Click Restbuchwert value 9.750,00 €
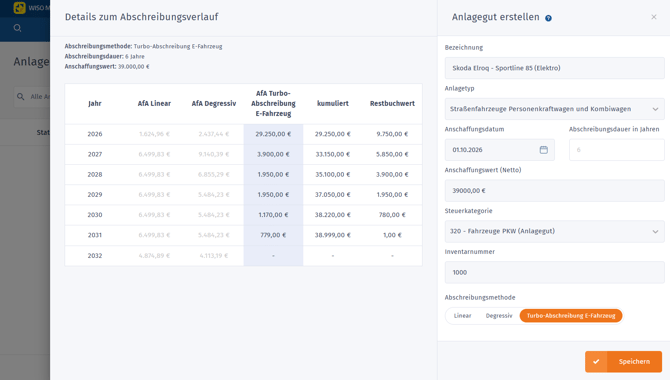The image size is (670, 380). click(392, 134)
